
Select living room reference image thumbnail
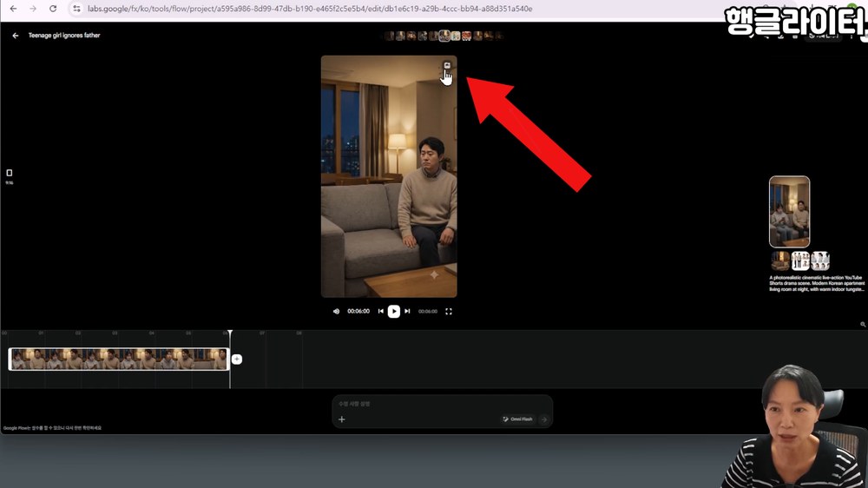pos(780,260)
